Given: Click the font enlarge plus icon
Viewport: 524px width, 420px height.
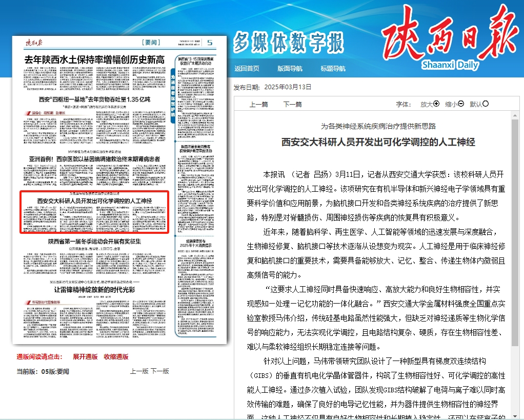Looking at the screenshot, I should tap(436, 104).
